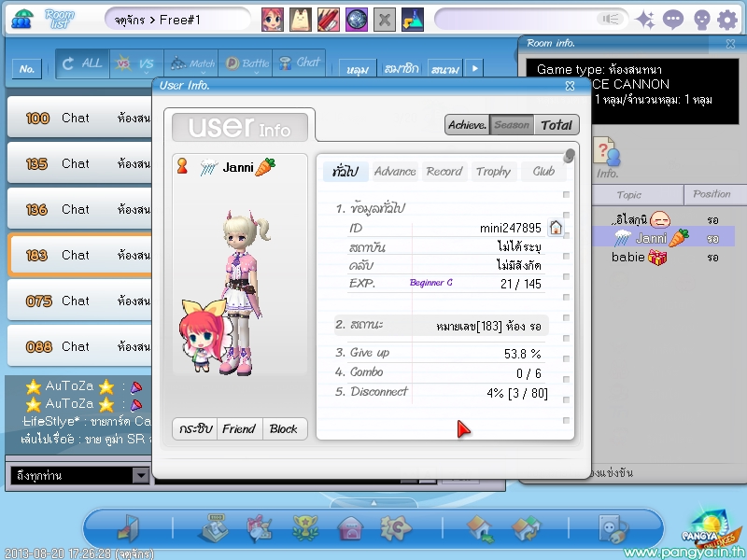Click the house with swap arrows icon

click(x=526, y=529)
